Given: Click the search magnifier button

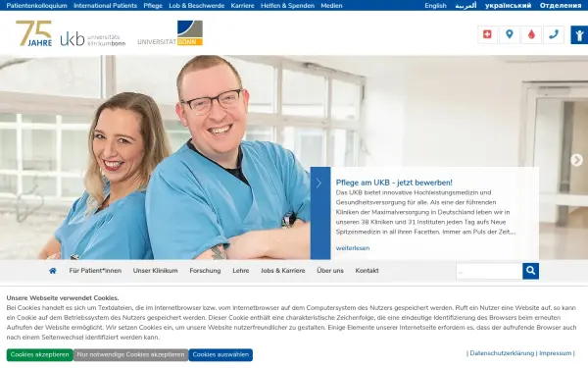Looking at the screenshot, I should [530, 271].
